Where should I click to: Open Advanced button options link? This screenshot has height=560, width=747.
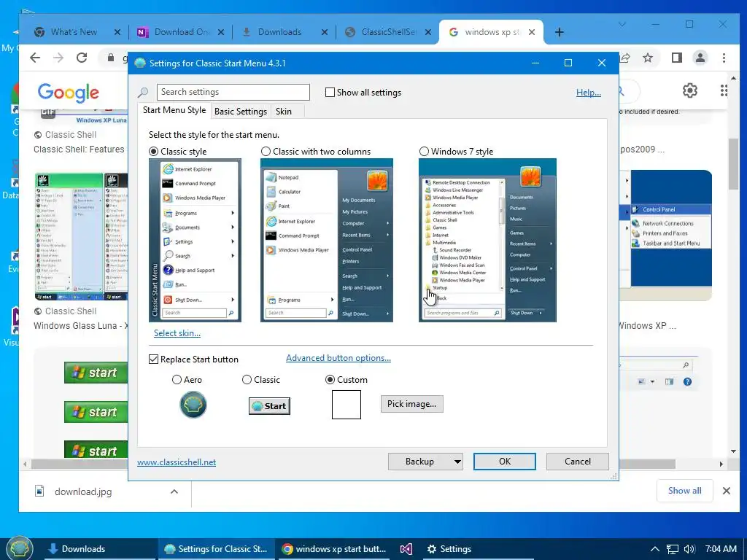338,358
